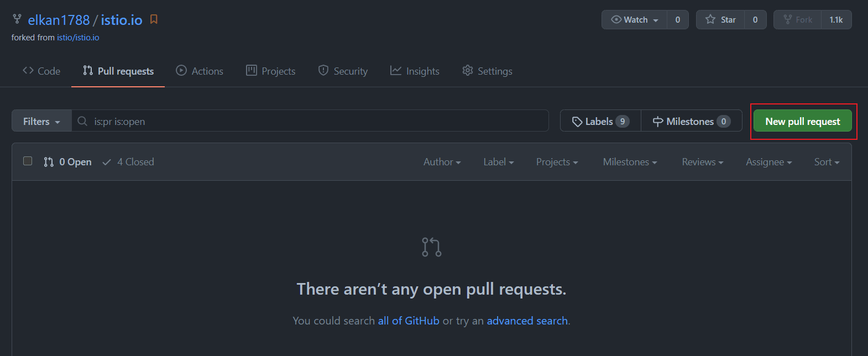Show 4 Closed pull requests
This screenshot has height=356, width=868.
[x=128, y=162]
